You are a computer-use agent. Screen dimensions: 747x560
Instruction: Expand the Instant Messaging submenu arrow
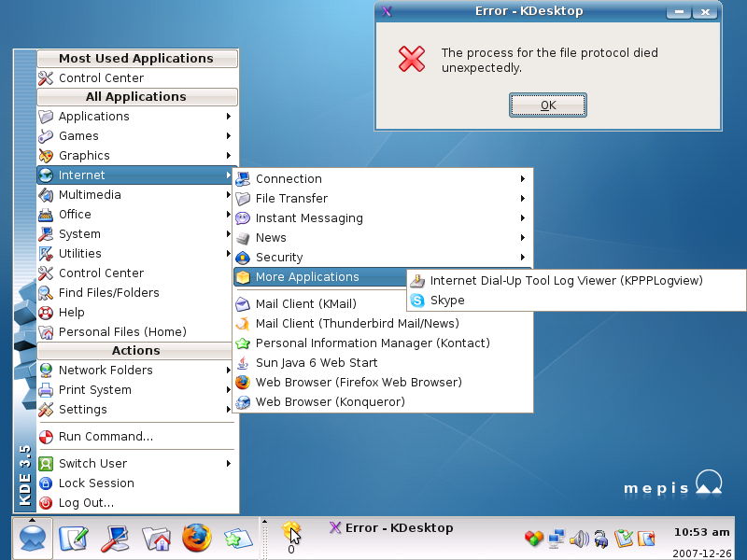pyautogui.click(x=523, y=217)
